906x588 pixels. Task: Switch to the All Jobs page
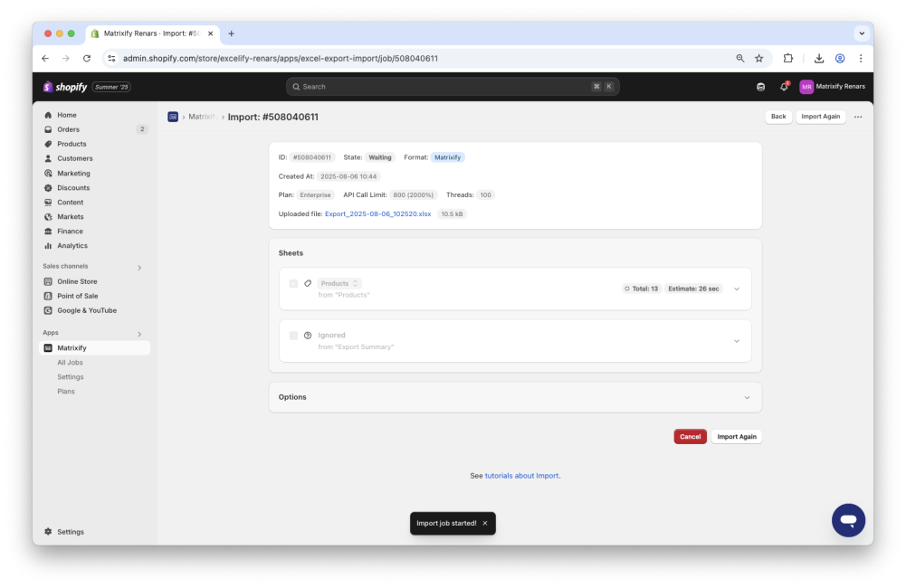pos(72,362)
